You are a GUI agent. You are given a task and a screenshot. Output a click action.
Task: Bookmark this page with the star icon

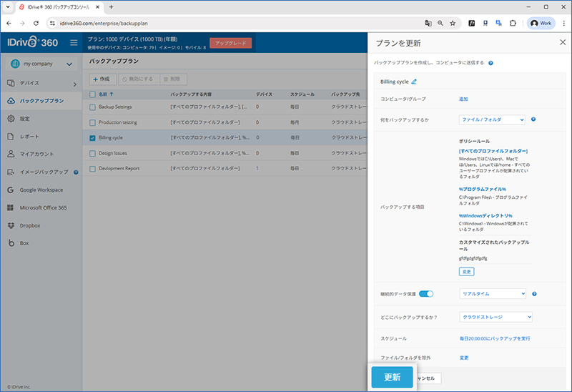[x=453, y=23]
